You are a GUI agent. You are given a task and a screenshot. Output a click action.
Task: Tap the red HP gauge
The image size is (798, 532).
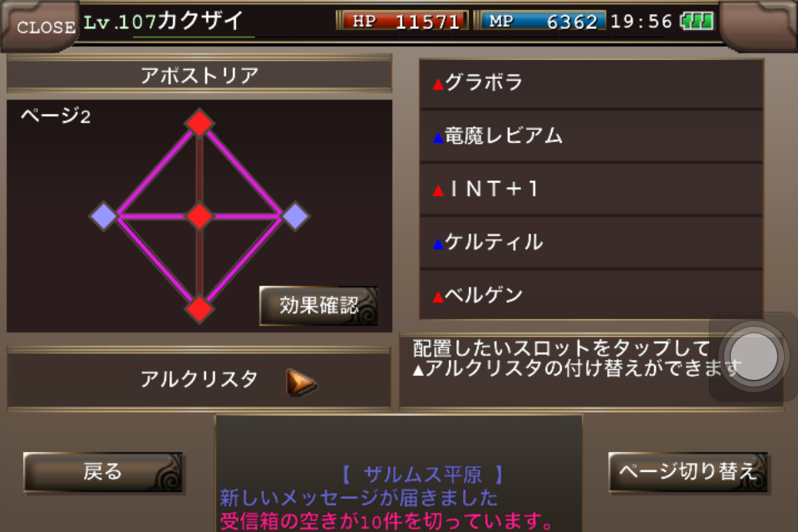pos(405,21)
